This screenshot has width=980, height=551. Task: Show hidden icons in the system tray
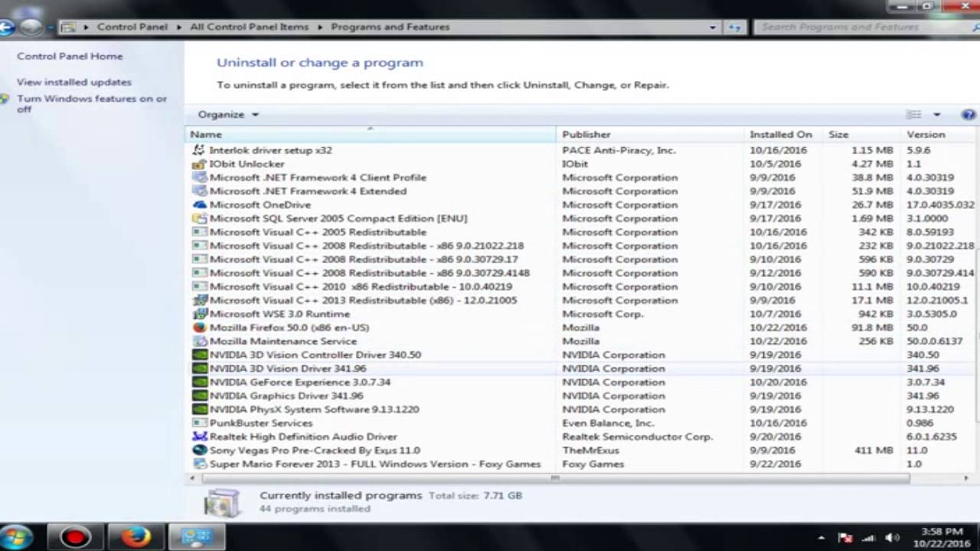pyautogui.click(x=822, y=538)
